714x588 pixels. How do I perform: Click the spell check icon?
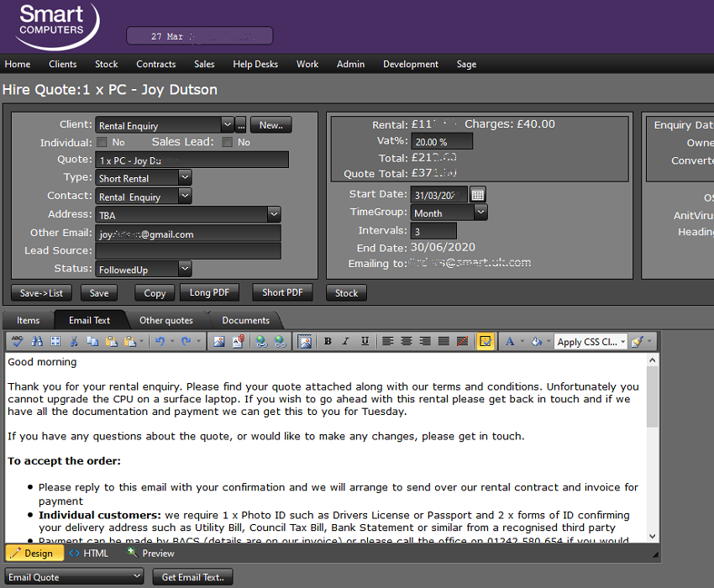coord(17,342)
